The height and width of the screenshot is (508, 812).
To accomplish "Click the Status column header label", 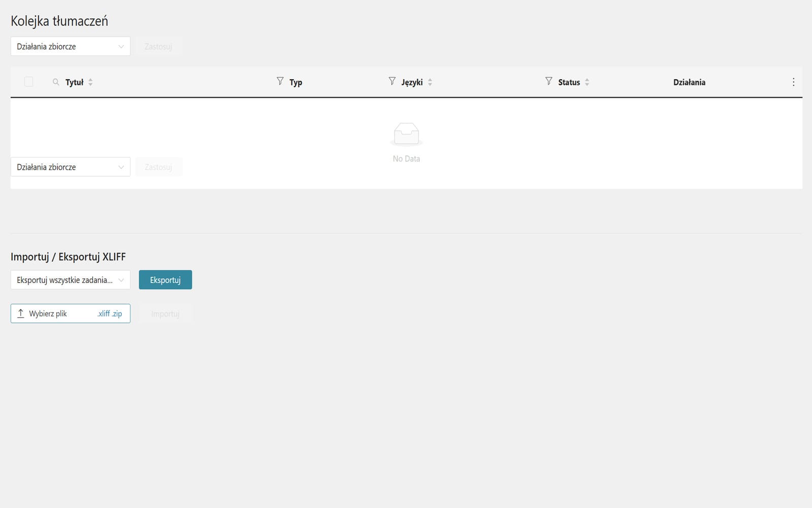I will click(x=569, y=82).
